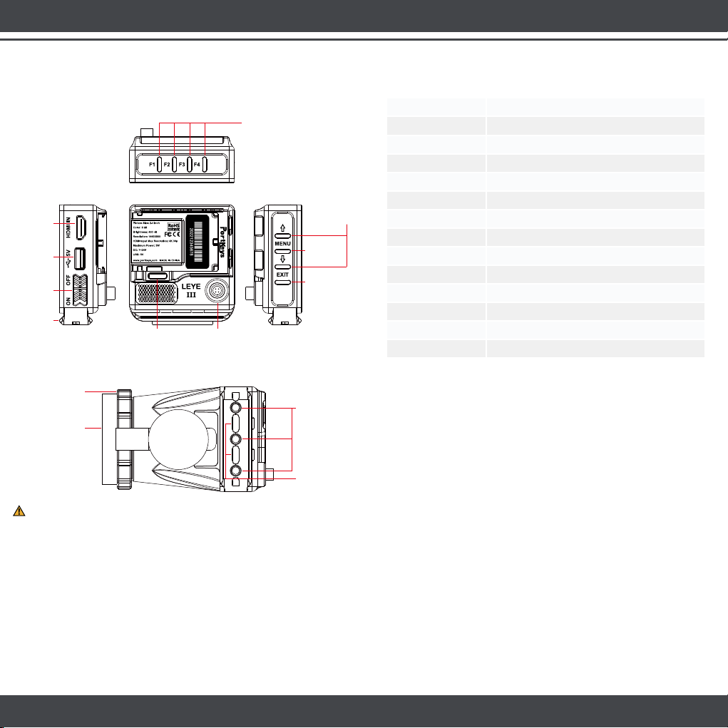Click the serial number barcode
Image resolution: width=728 pixels, height=728 pixels.
[x=198, y=242]
